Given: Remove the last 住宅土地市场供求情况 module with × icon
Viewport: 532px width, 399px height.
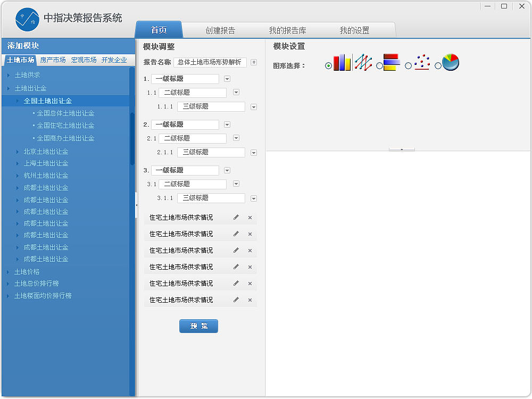Looking at the screenshot, I should coord(250,300).
